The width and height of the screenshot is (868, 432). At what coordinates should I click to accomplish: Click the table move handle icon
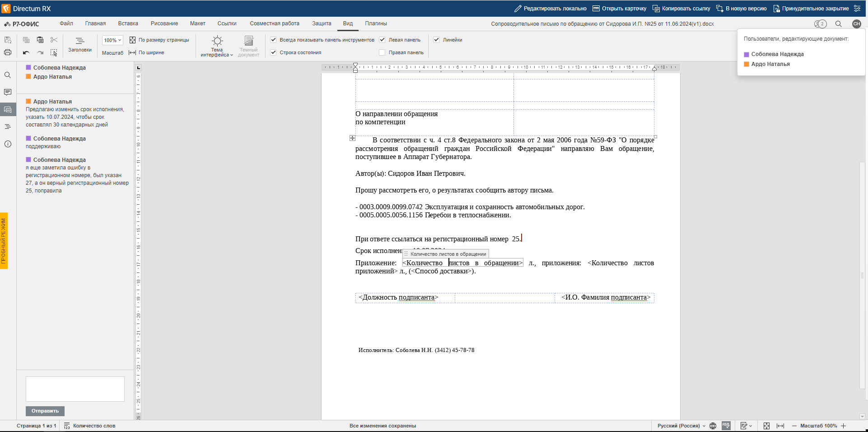click(x=352, y=138)
